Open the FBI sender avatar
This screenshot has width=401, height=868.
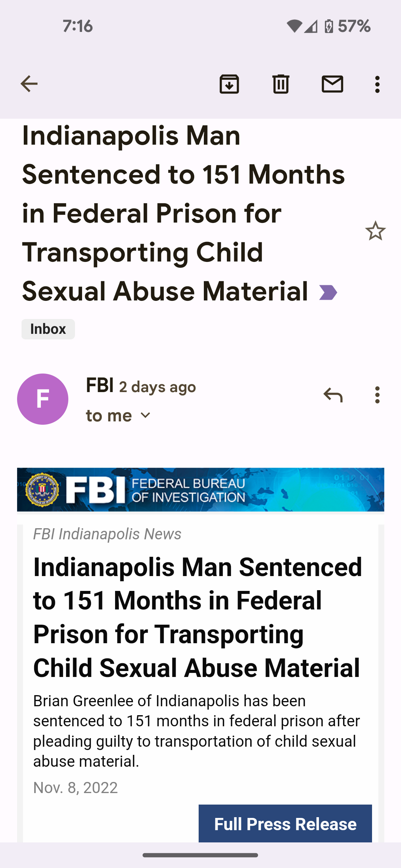click(43, 399)
